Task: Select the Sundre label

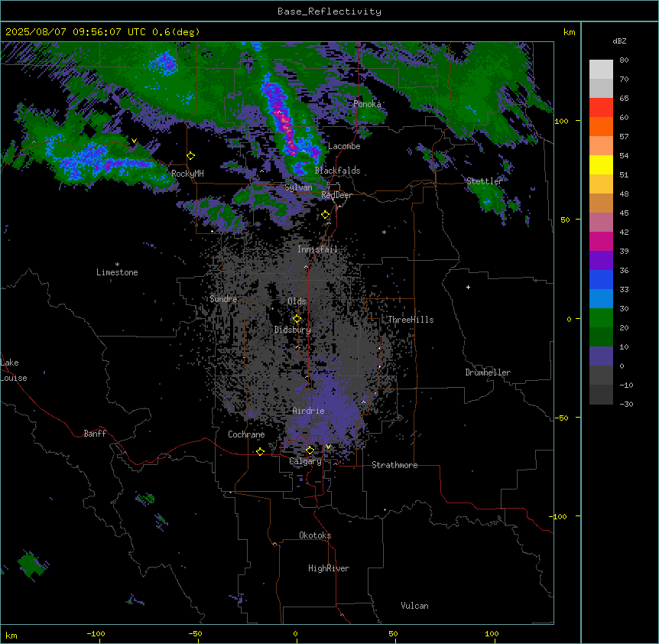Action: click(x=223, y=299)
